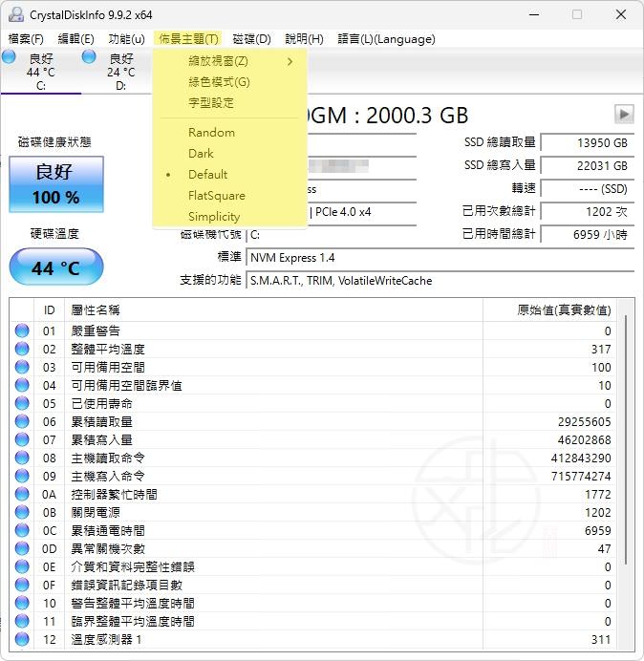Click the 已用次數總計 1202 次 field
644x661 pixels.
587,211
